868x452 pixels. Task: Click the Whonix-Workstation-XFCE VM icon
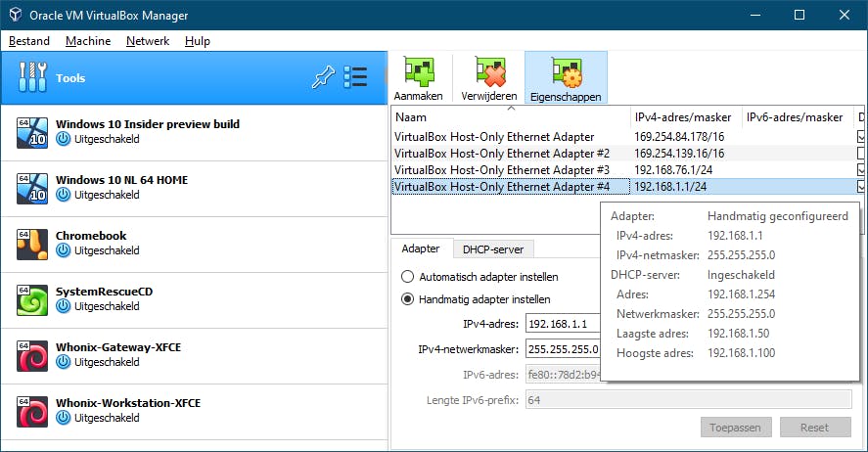(32, 411)
